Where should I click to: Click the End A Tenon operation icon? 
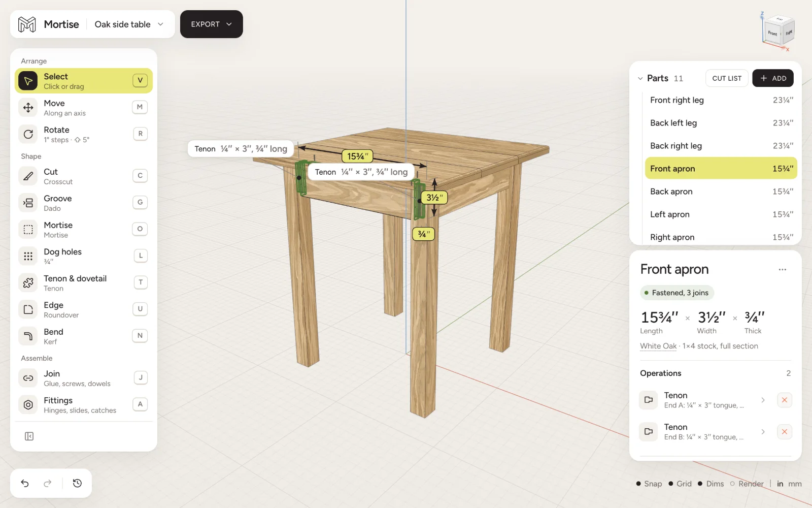[x=649, y=400]
